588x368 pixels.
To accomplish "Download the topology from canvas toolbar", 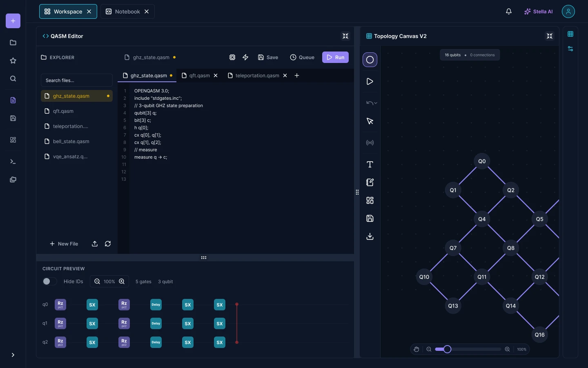I will click(370, 236).
